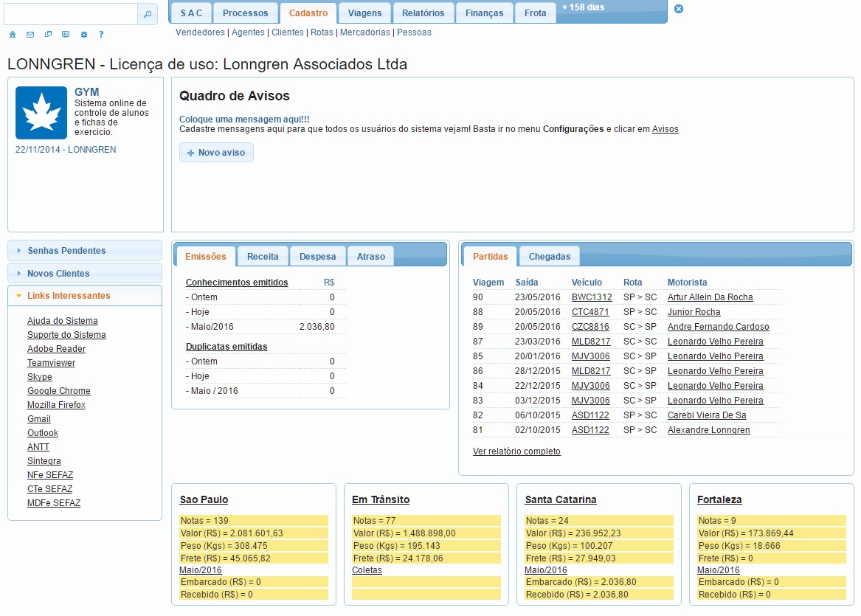This screenshot has width=861, height=616.
Task: Click the GYM maple leaf logo
Action: tap(41, 113)
